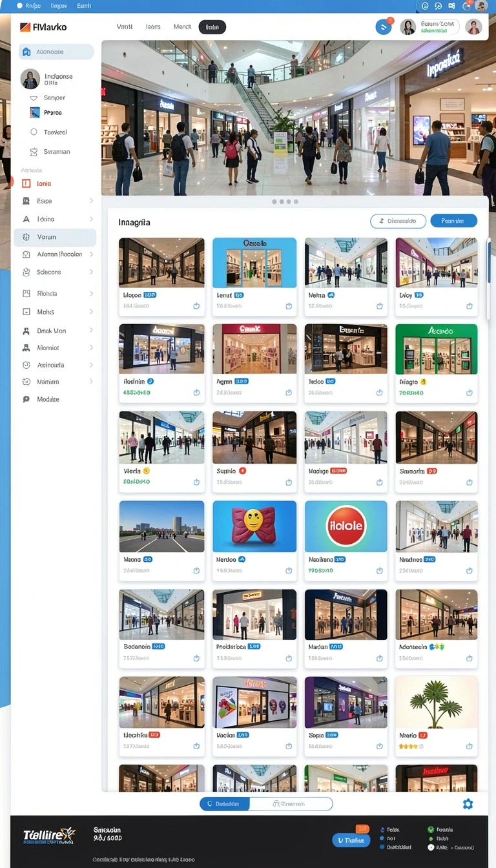Image resolution: width=496 pixels, height=868 pixels.
Task: Click share icon on the Dioy card
Action: pos(470,306)
